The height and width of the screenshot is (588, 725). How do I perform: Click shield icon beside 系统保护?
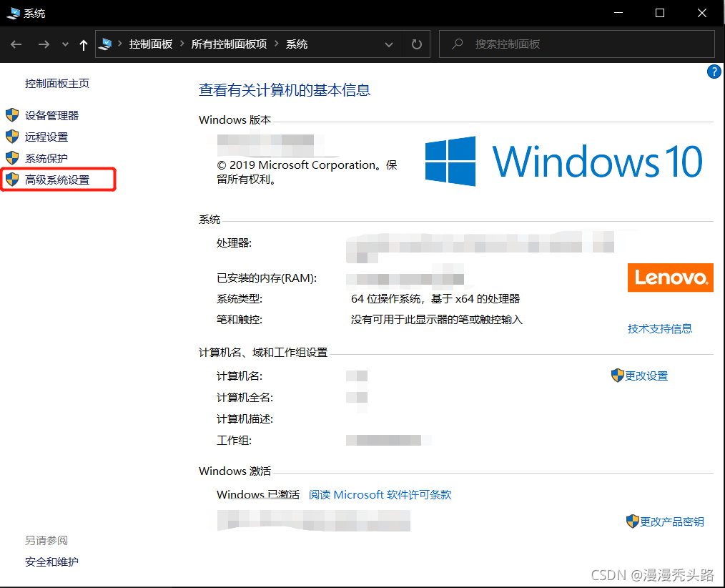coord(12,158)
